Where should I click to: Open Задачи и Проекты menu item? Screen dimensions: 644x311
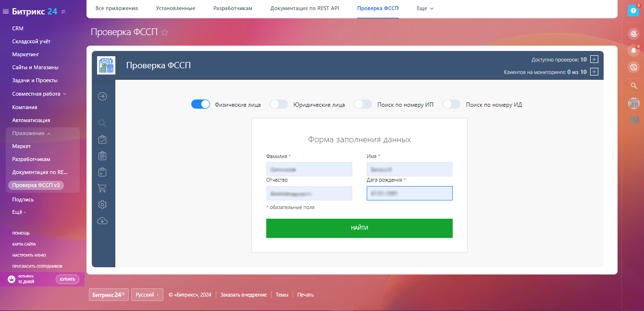click(x=35, y=80)
